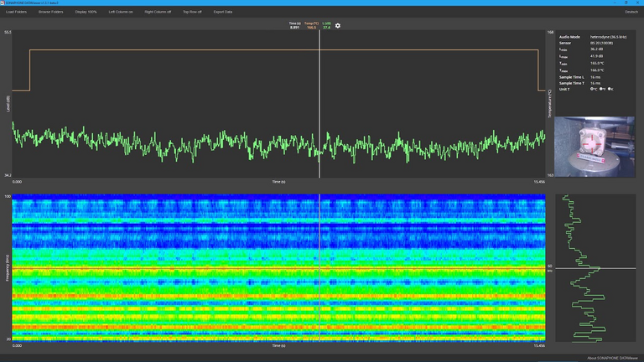
Task: Open Browse Folders
Action: (50, 12)
